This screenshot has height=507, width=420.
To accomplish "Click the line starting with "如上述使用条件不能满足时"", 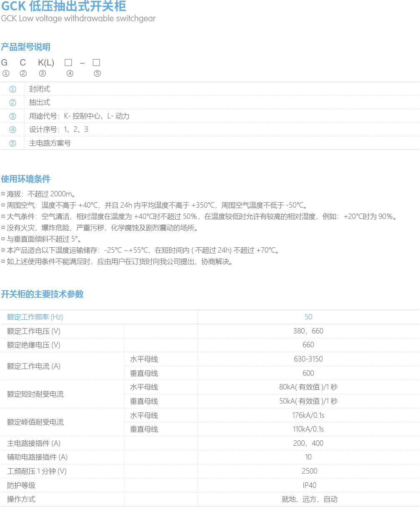I will tap(117, 262).
